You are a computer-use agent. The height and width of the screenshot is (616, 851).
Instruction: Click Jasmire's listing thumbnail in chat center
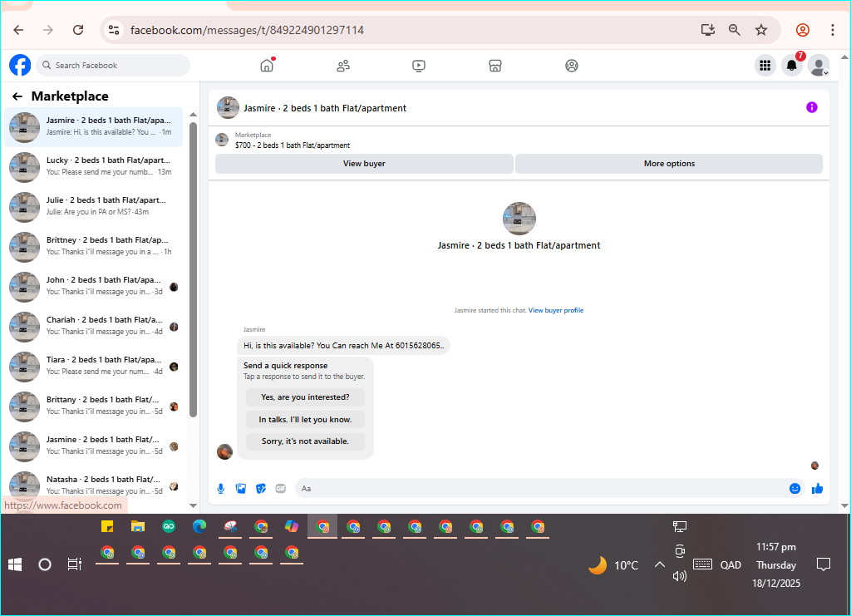click(519, 218)
